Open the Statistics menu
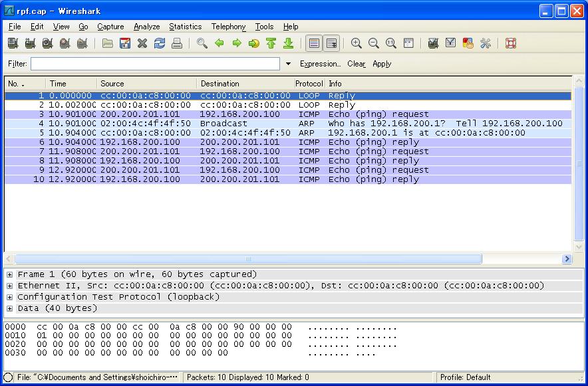This screenshot has width=588, height=386. click(x=186, y=27)
